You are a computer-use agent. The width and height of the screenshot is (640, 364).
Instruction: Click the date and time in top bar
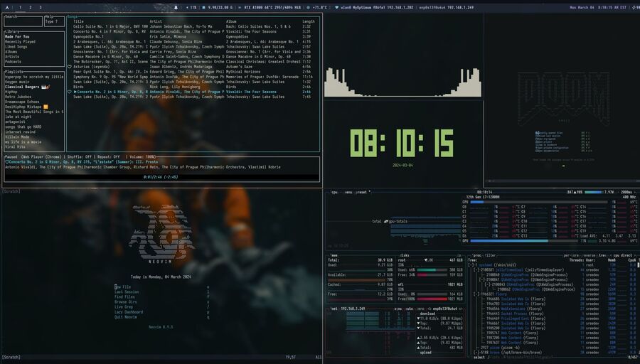598,7
